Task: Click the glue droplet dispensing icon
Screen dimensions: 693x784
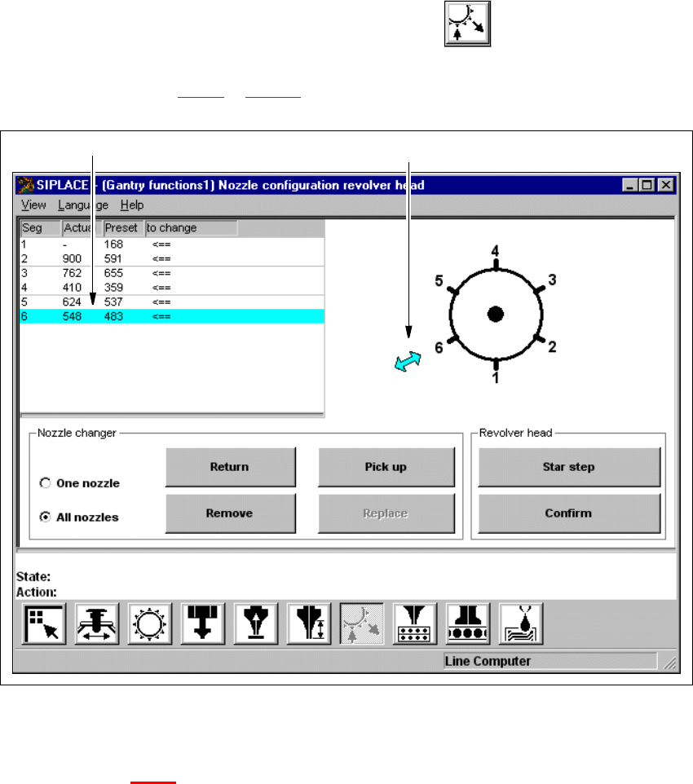Action: tap(520, 625)
